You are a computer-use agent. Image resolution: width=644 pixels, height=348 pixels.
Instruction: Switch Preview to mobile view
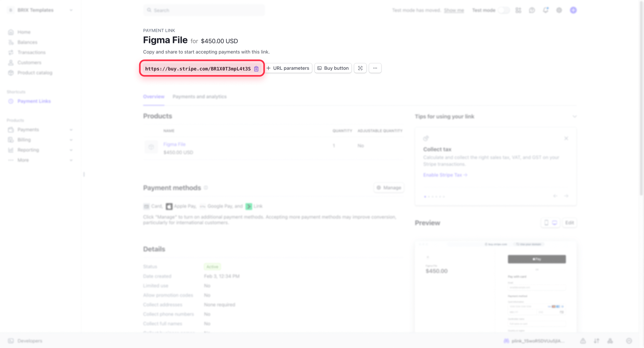pos(546,223)
